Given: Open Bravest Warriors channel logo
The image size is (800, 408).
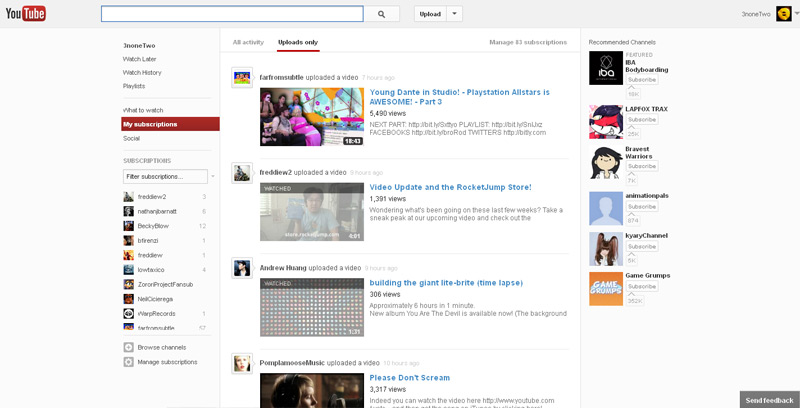Looking at the screenshot, I should 606,163.
